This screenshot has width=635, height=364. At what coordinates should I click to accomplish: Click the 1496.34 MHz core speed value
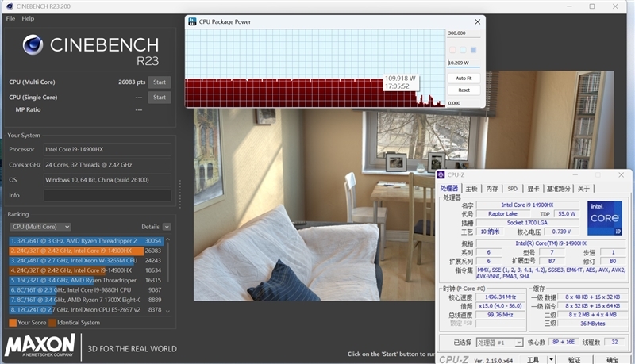(x=501, y=297)
